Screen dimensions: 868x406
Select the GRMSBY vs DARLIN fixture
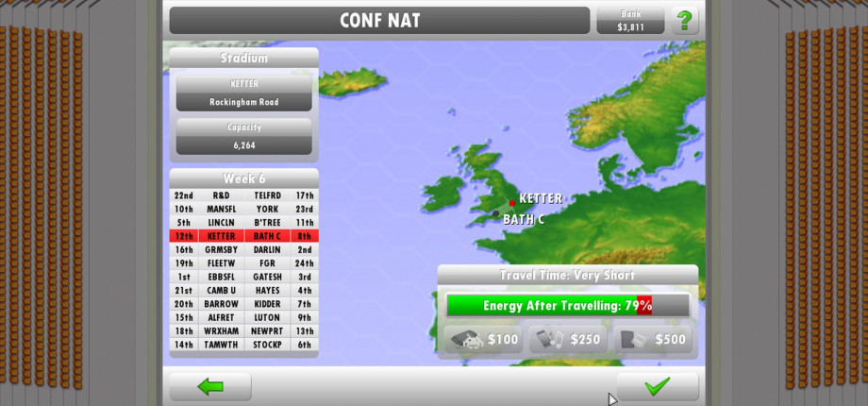[243, 250]
